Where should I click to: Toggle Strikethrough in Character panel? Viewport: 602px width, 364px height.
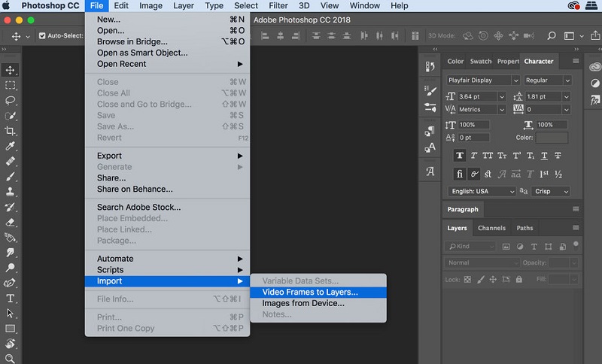coord(558,156)
